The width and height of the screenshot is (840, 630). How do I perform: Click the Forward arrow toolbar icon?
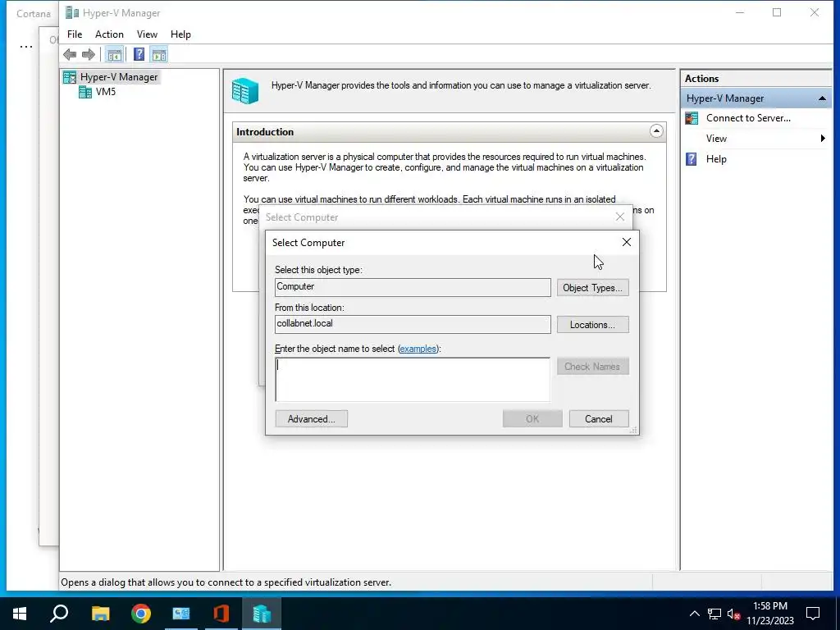click(89, 54)
